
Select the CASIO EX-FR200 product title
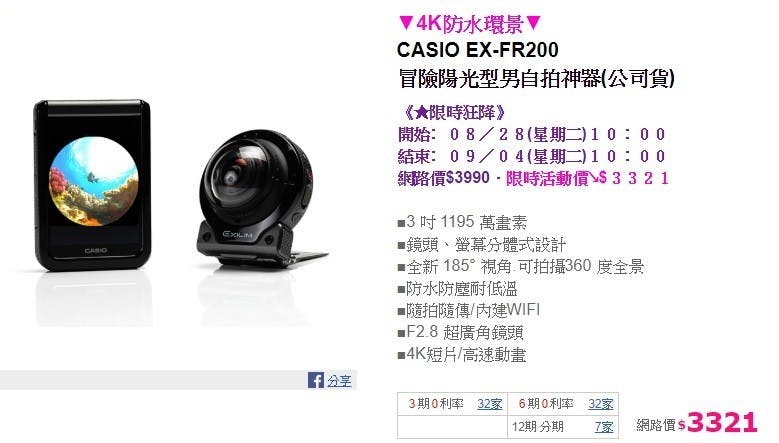477,50
